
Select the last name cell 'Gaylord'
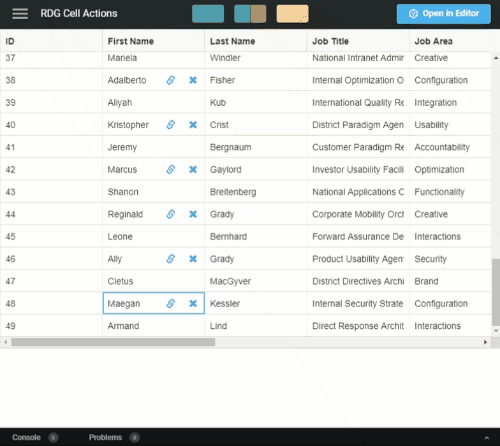[256, 169]
